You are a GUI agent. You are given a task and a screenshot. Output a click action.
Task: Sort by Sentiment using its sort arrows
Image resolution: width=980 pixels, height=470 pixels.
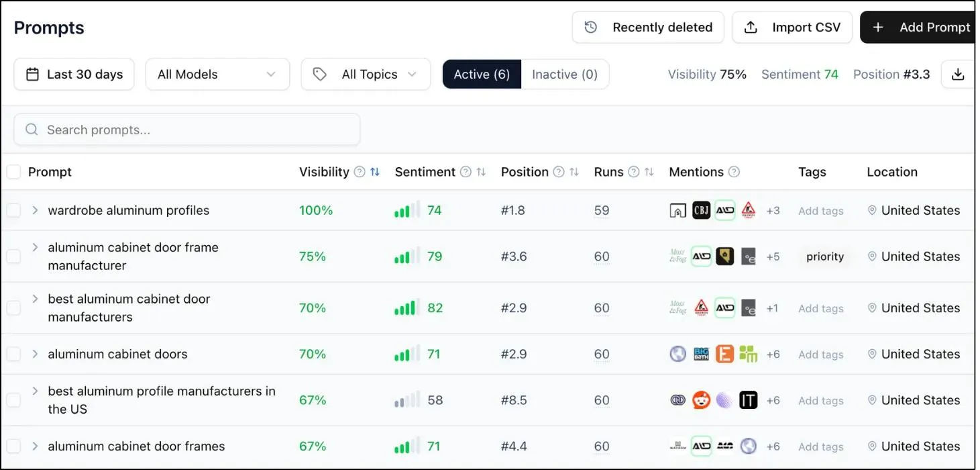[x=481, y=172]
